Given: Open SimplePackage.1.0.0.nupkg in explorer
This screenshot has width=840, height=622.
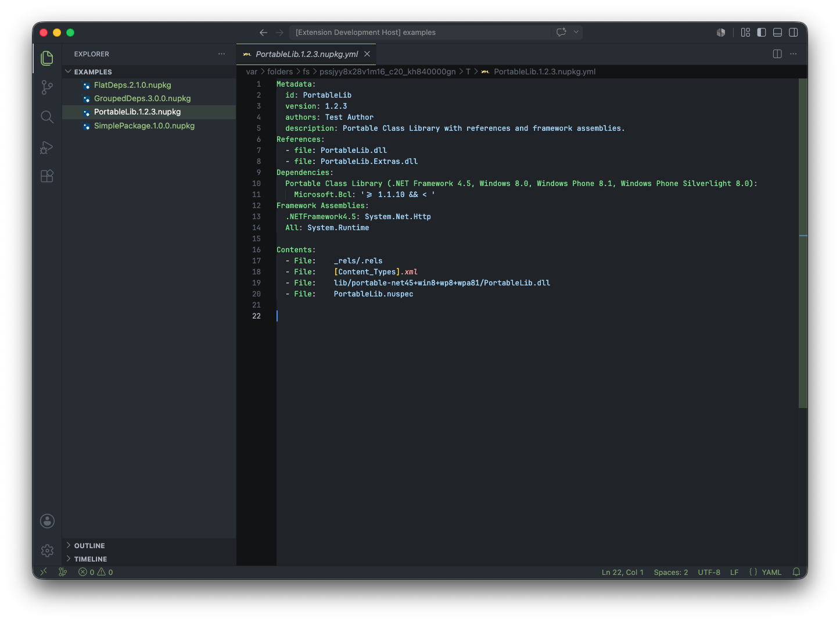Looking at the screenshot, I should (149, 126).
